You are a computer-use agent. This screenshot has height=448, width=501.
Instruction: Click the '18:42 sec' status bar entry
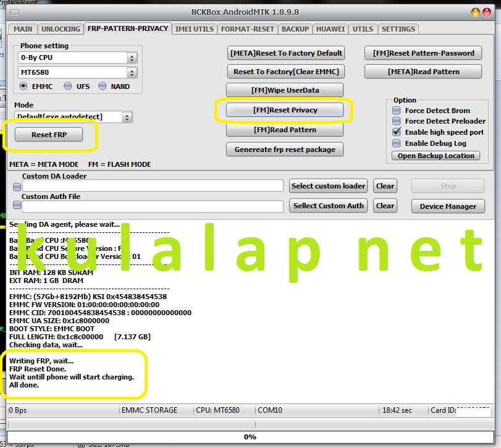click(x=397, y=410)
